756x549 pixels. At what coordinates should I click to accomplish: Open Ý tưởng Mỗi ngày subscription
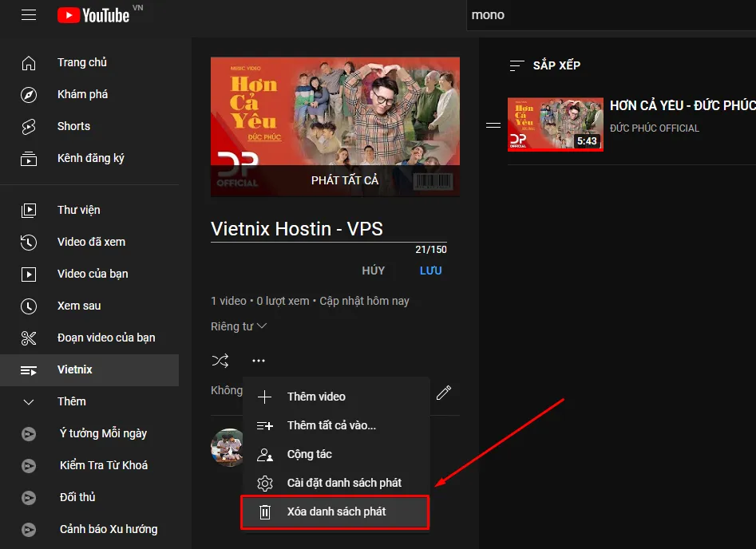click(103, 433)
